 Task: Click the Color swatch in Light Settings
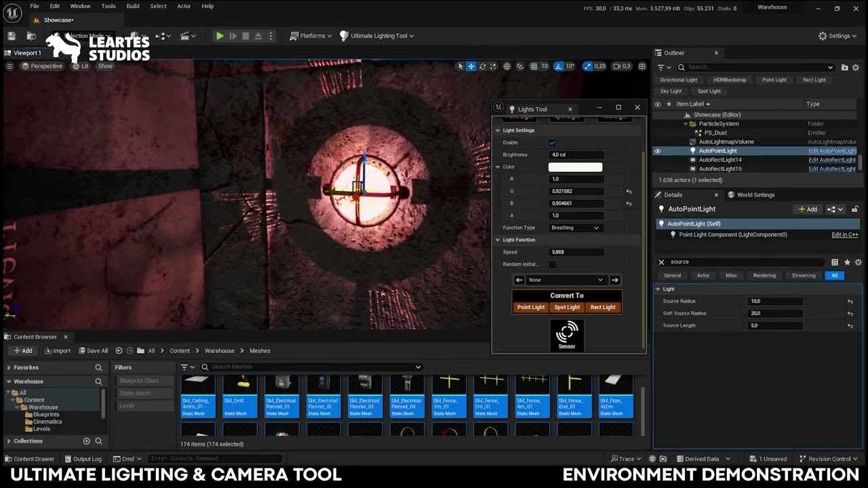(x=575, y=167)
